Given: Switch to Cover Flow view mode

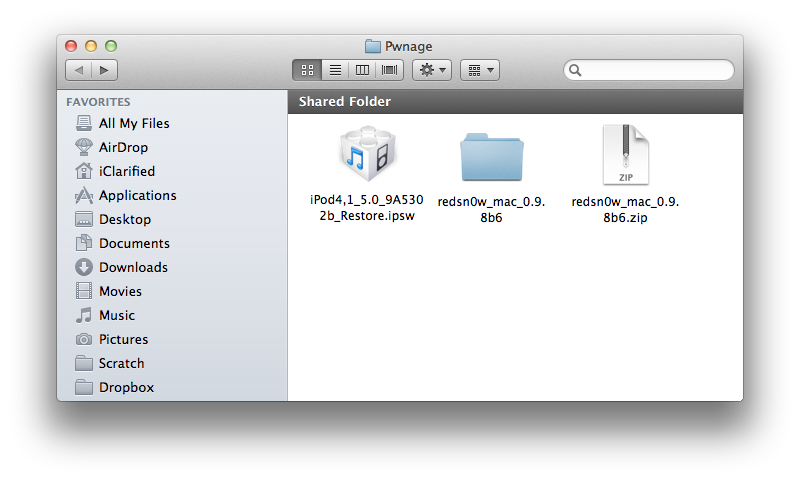Looking at the screenshot, I should (389, 70).
